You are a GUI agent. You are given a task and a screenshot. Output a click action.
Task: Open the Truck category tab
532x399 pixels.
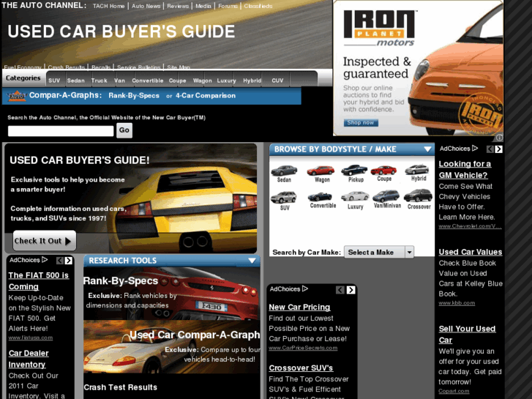(x=99, y=81)
